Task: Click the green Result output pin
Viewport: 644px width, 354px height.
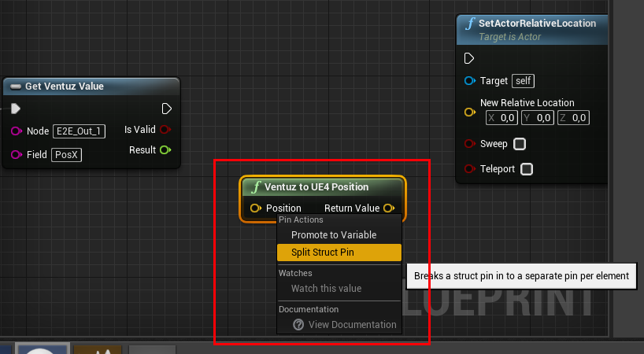Action: point(165,149)
